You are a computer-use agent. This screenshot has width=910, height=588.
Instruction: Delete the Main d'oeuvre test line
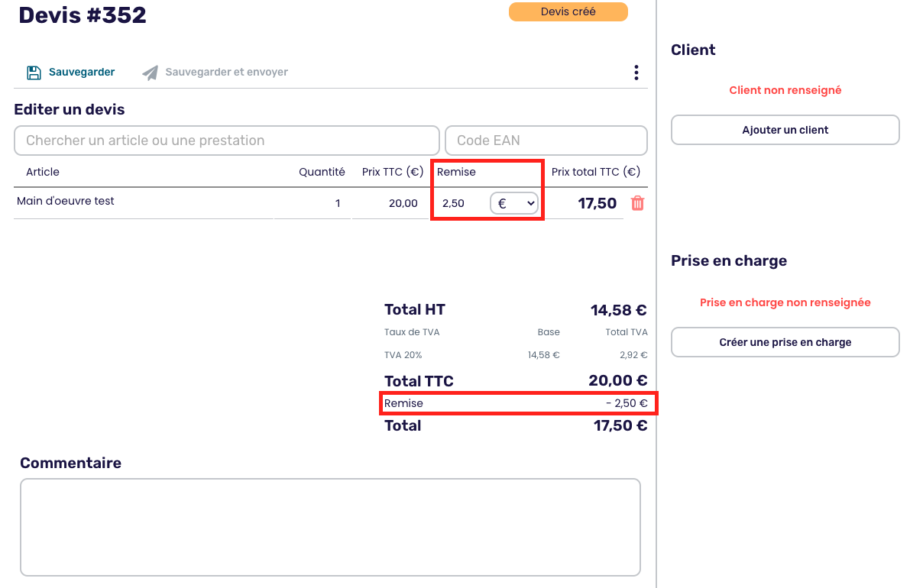tap(638, 203)
